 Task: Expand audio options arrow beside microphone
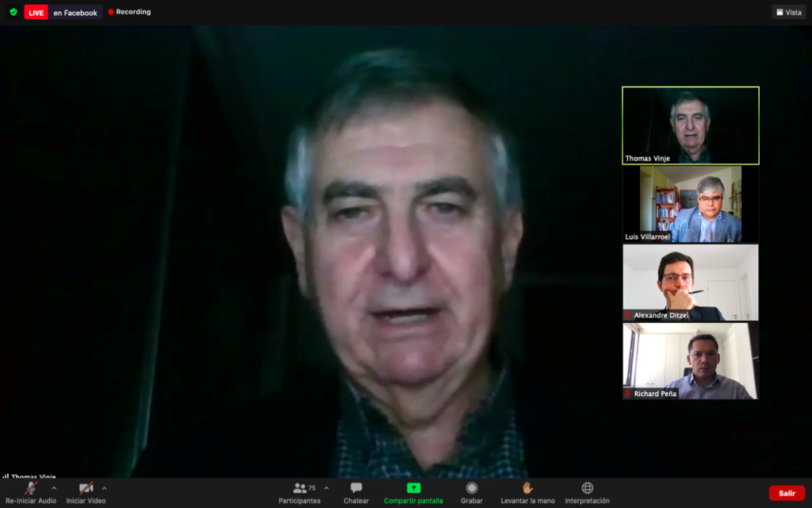(54, 488)
